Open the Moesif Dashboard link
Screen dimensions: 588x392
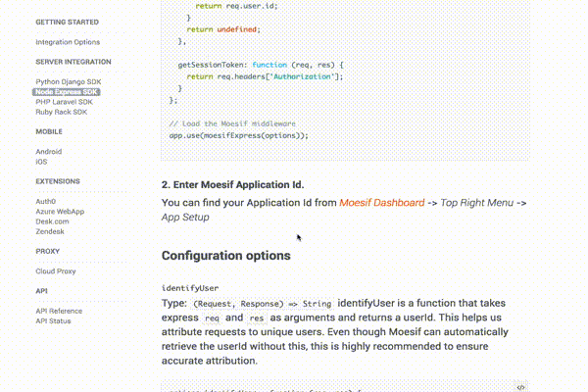pyautogui.click(x=382, y=203)
